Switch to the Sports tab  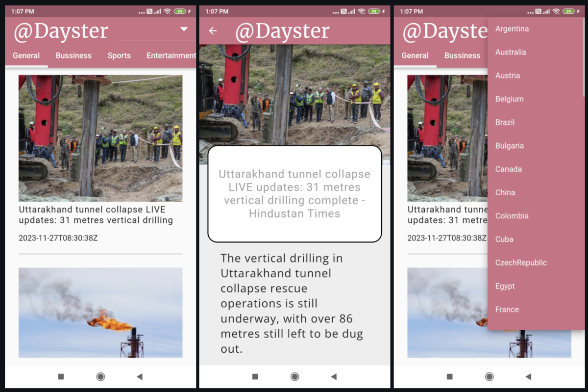point(119,55)
